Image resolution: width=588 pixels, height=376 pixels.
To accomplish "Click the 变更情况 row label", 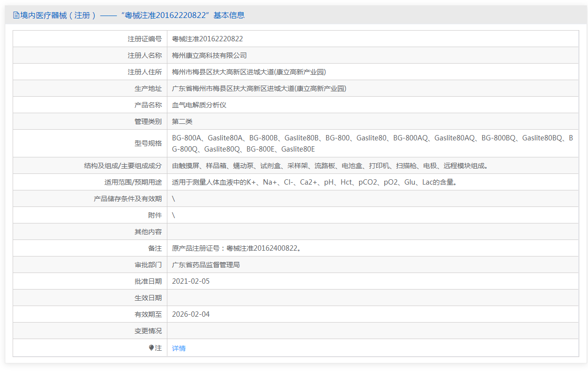I will coord(148,331).
